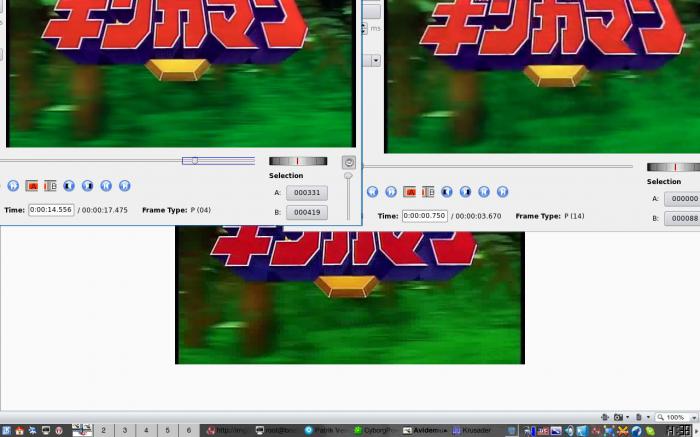The image size is (700, 437).
Task: Set marker B in left Avidemux window
Action: point(50,186)
